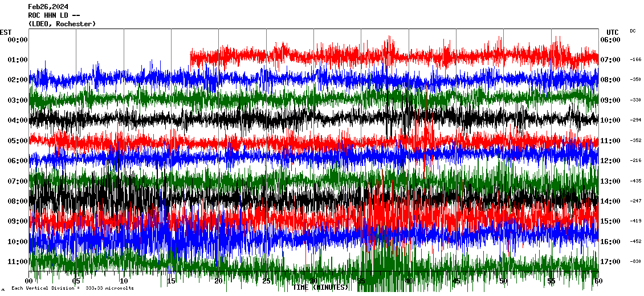The image size is (644, 296).
Task: Click the UTC column header
Action: pos(613,32)
